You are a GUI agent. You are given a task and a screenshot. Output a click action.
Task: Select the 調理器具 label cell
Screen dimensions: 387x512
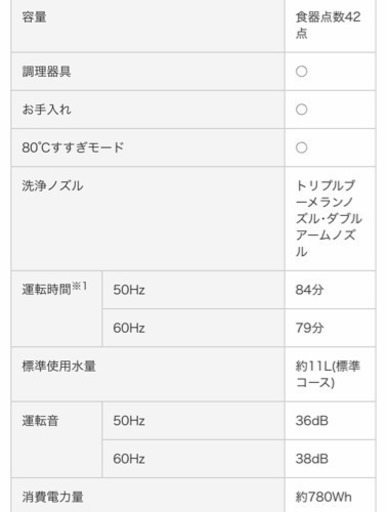pos(46,71)
